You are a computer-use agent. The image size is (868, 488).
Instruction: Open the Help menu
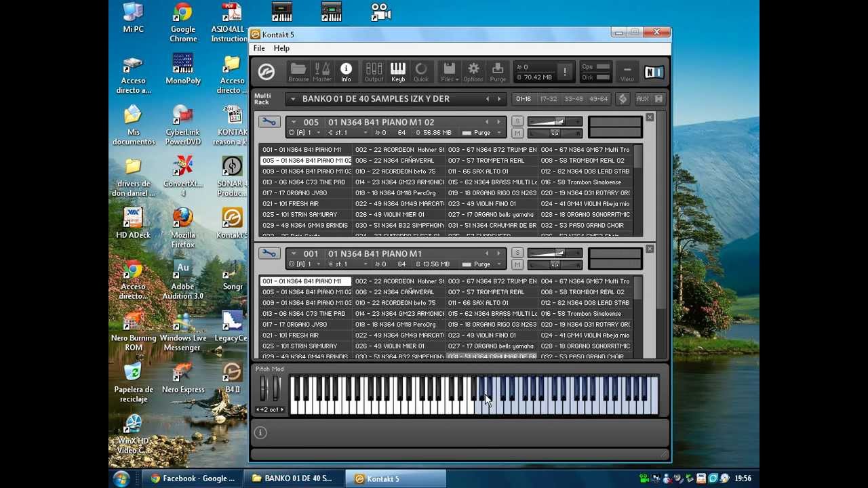(x=281, y=48)
